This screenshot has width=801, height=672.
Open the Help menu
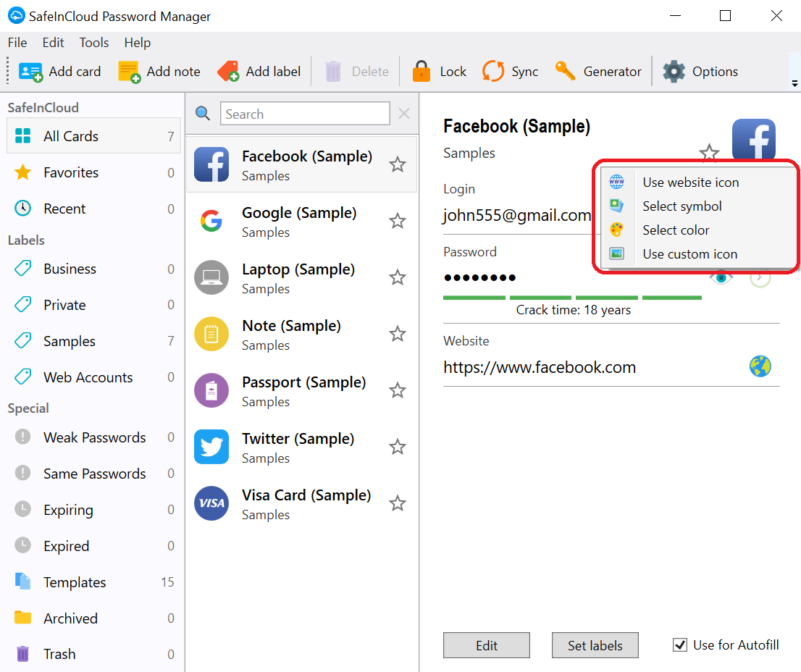pyautogui.click(x=138, y=43)
